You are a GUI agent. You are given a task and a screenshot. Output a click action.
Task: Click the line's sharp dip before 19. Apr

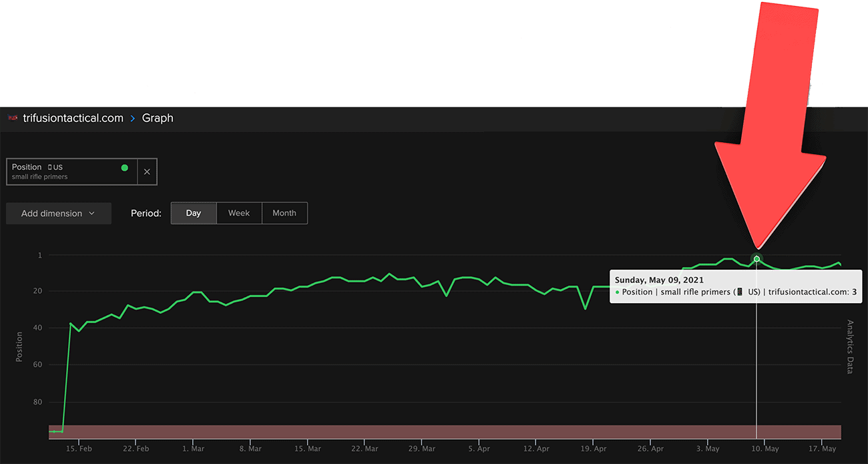pos(586,308)
